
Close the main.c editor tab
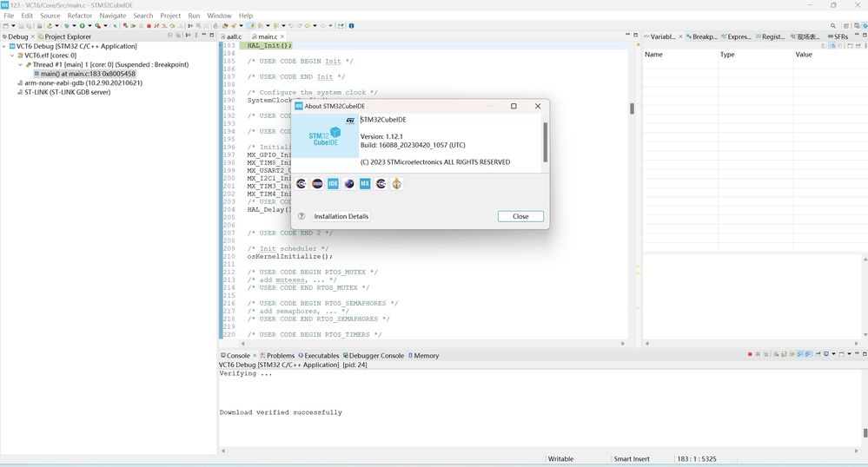pos(282,36)
